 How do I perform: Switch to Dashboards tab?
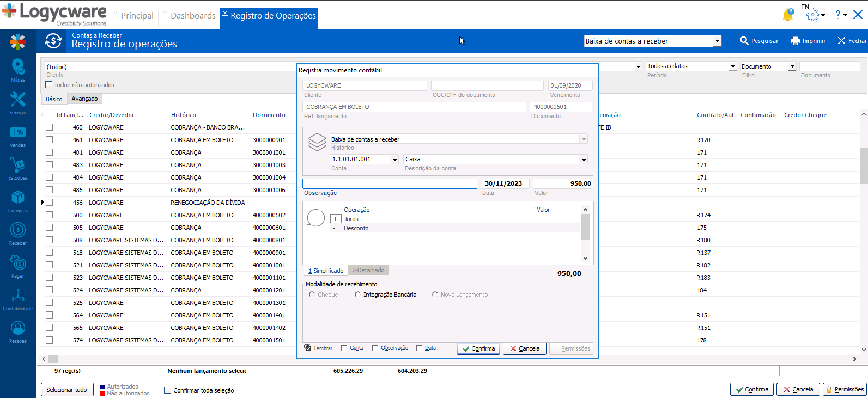coord(193,16)
